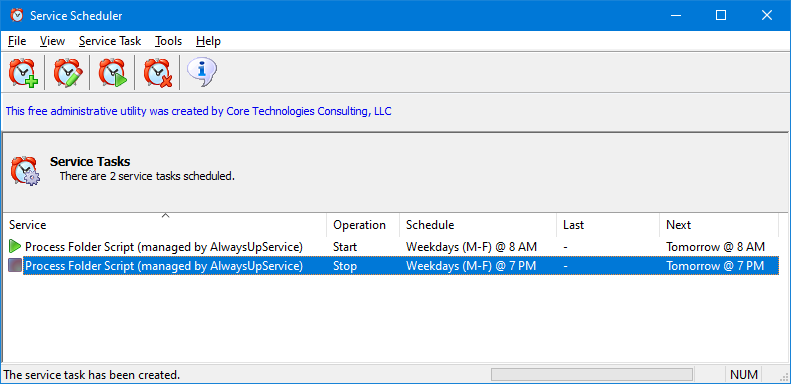Click the Add service task alarm-clock icon

[x=23, y=73]
